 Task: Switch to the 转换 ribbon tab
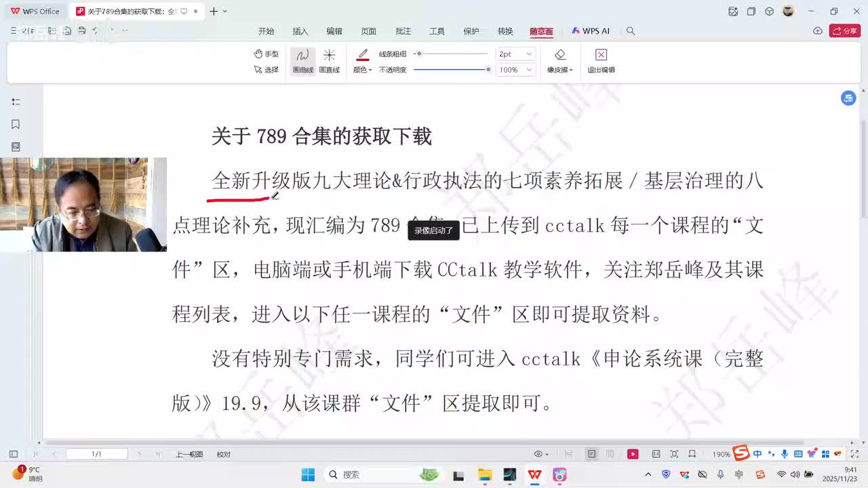click(505, 31)
